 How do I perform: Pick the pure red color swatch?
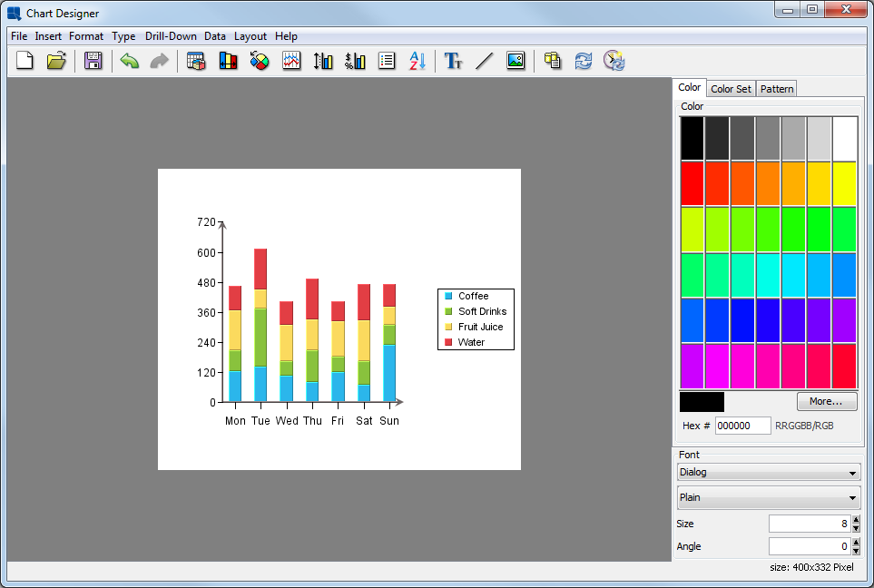click(x=692, y=183)
